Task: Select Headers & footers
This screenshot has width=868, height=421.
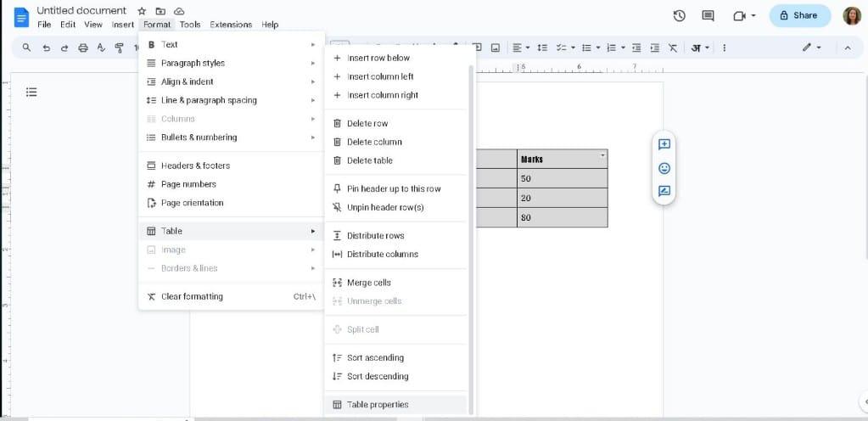Action: 232,166
